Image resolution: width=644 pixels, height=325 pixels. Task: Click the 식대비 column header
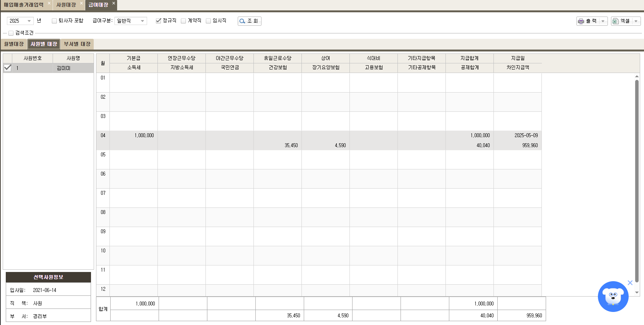coord(374,58)
